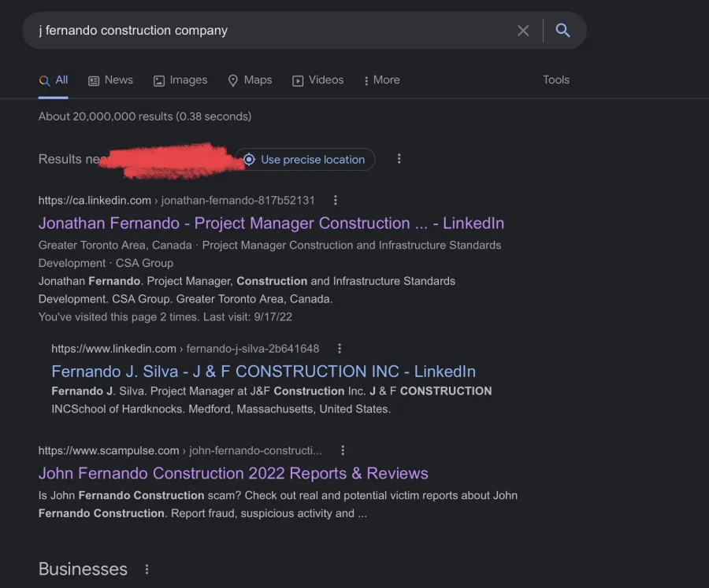Click the Use precise location button
Viewport: 709px width, 588px height.
[305, 160]
